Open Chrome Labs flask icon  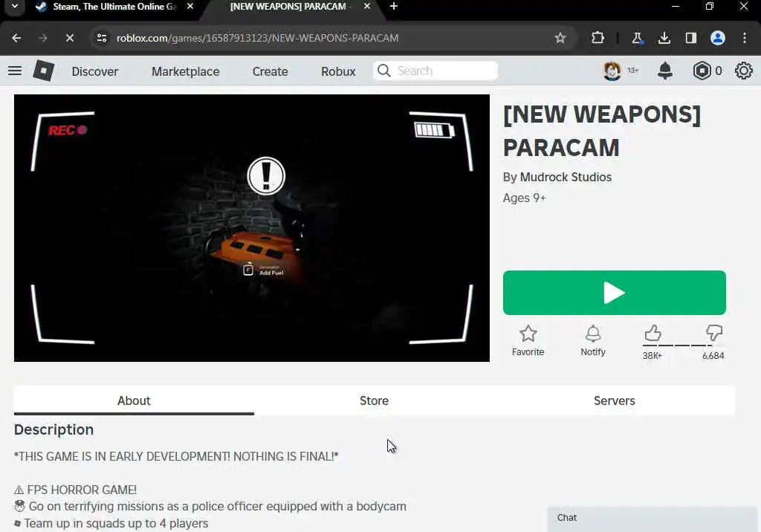637,38
